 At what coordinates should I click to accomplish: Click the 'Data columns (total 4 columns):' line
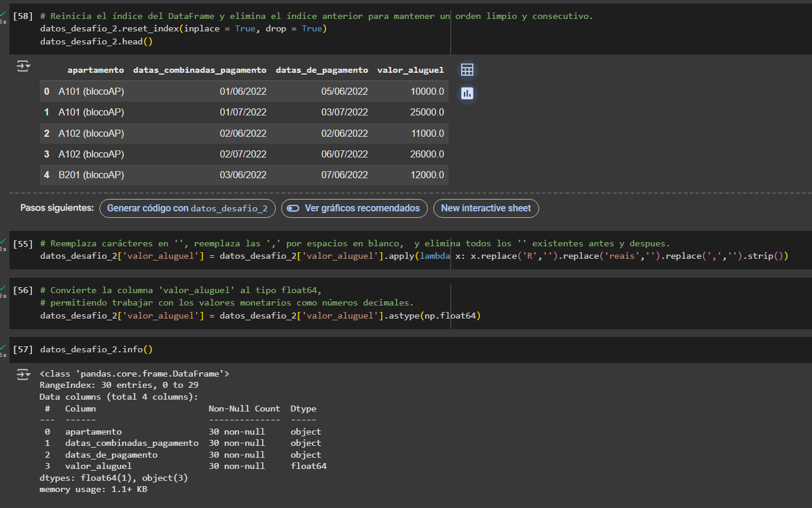[x=119, y=397]
